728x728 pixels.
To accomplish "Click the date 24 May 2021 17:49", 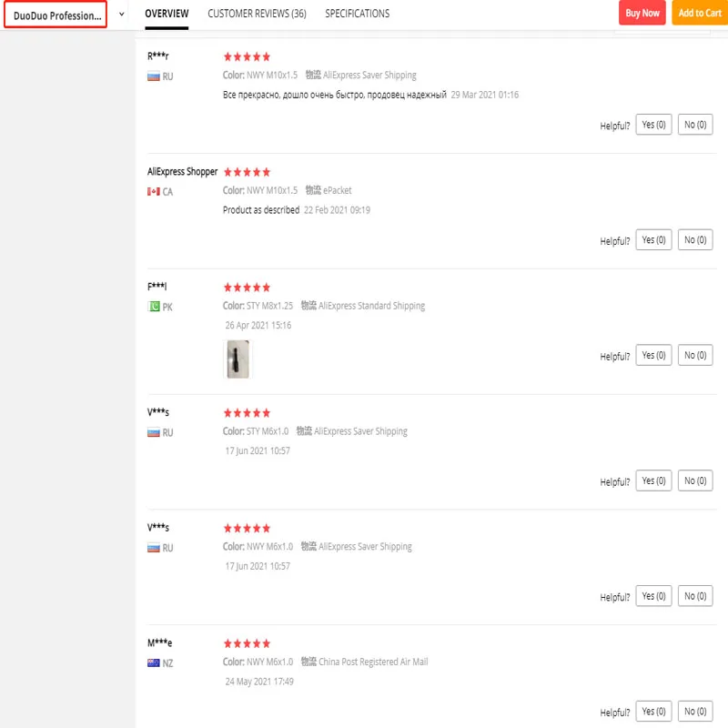I will coord(259,681).
